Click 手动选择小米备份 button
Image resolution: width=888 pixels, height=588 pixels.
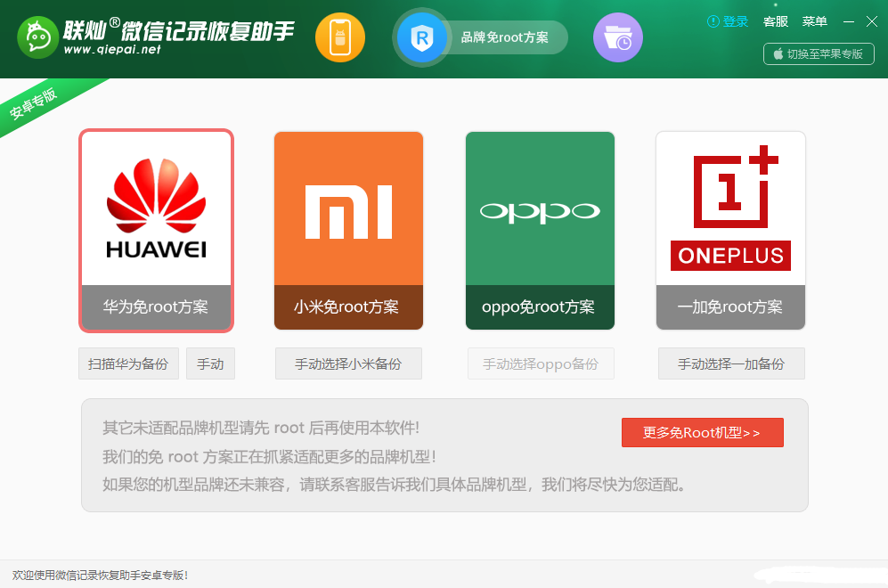click(x=347, y=363)
